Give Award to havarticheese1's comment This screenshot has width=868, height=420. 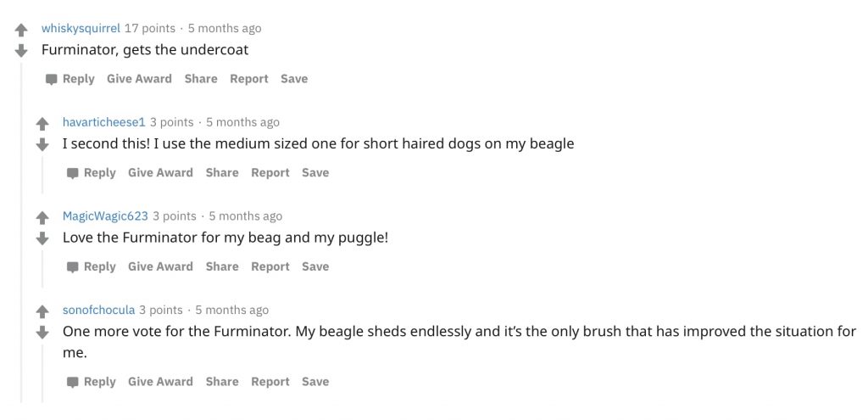tap(160, 172)
